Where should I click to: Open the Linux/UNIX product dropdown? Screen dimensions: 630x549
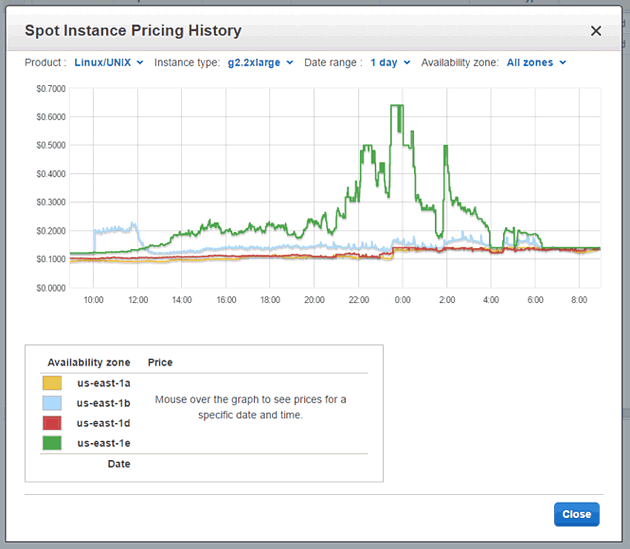click(x=109, y=63)
